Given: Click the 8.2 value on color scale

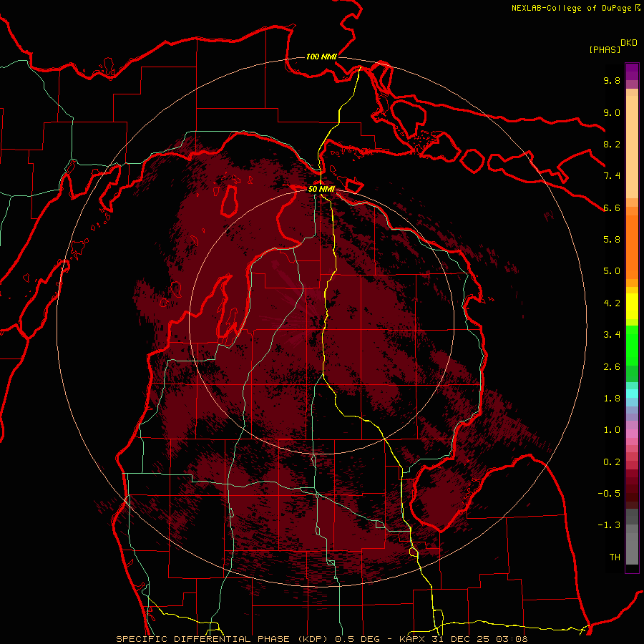Looking at the screenshot, I should 612,144.
